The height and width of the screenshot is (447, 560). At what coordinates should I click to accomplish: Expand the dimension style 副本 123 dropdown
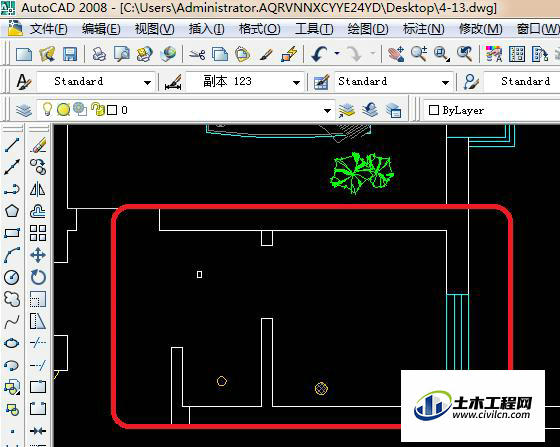coord(296,82)
